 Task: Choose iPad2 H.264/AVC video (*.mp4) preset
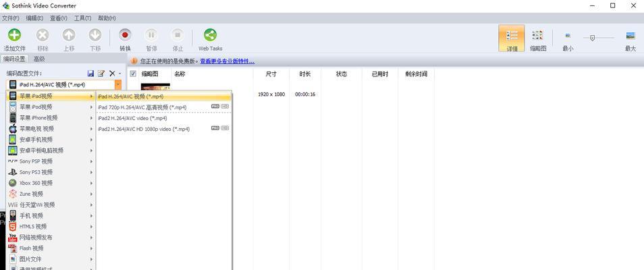tap(163, 118)
